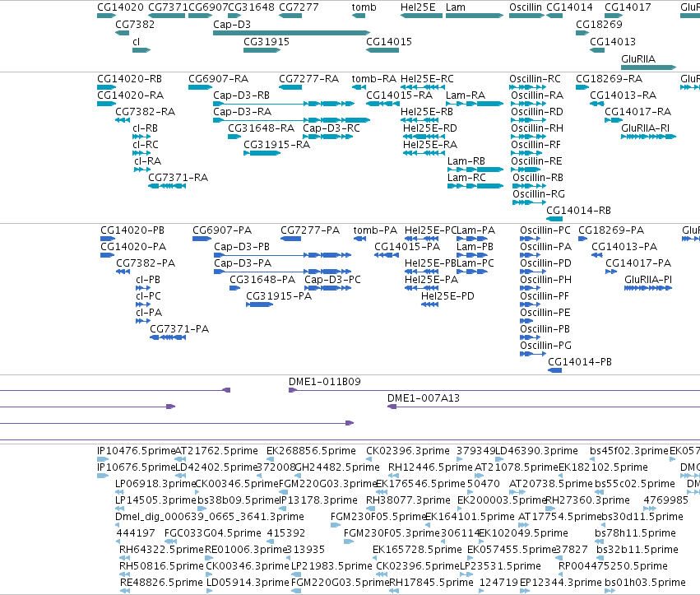
Task: Click the BAC clone DME1-011B09
Action: pyautogui.click(x=494, y=390)
